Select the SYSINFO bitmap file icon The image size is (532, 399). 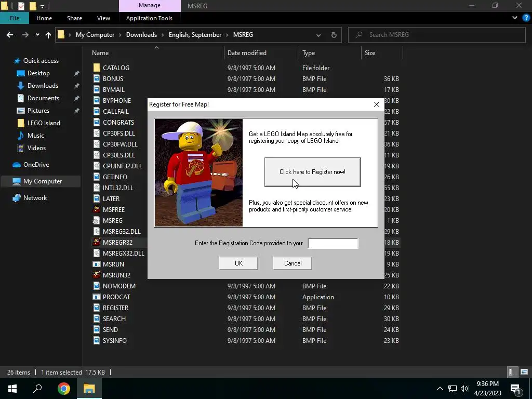(x=97, y=341)
